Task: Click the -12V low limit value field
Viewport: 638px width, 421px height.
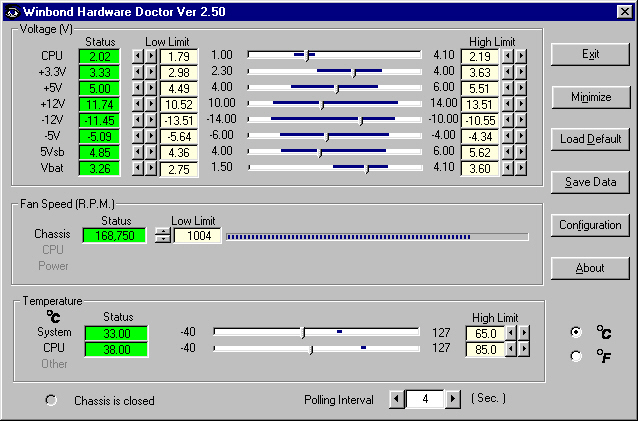Action: click(178, 120)
